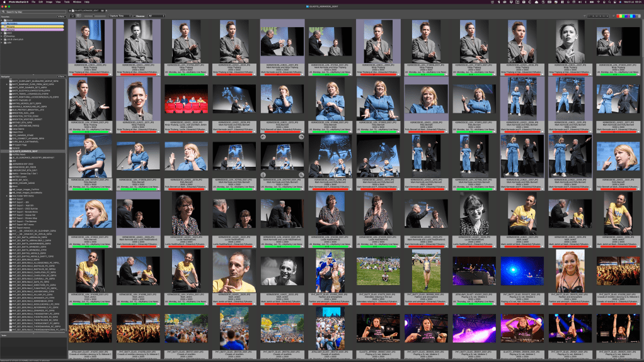This screenshot has height=362, width=644.
Task: Click the rotate-right icon on the hovered thumbnail
Action: point(301,137)
